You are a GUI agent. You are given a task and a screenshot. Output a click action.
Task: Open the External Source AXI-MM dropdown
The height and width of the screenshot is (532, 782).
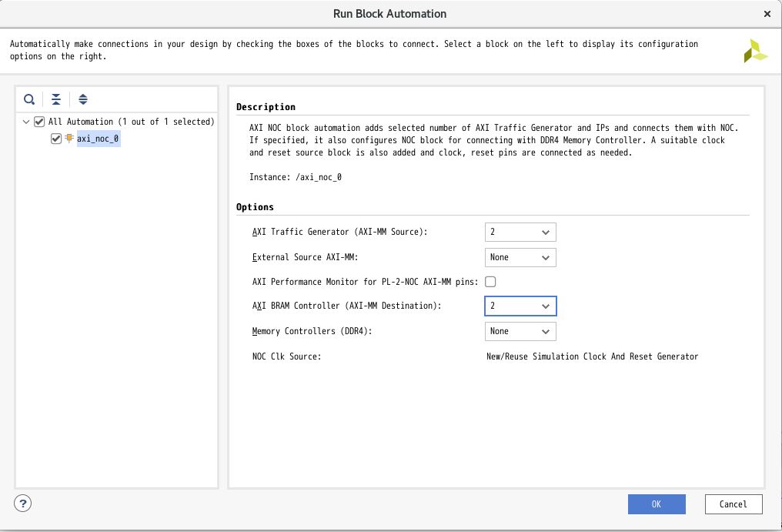[x=520, y=257]
